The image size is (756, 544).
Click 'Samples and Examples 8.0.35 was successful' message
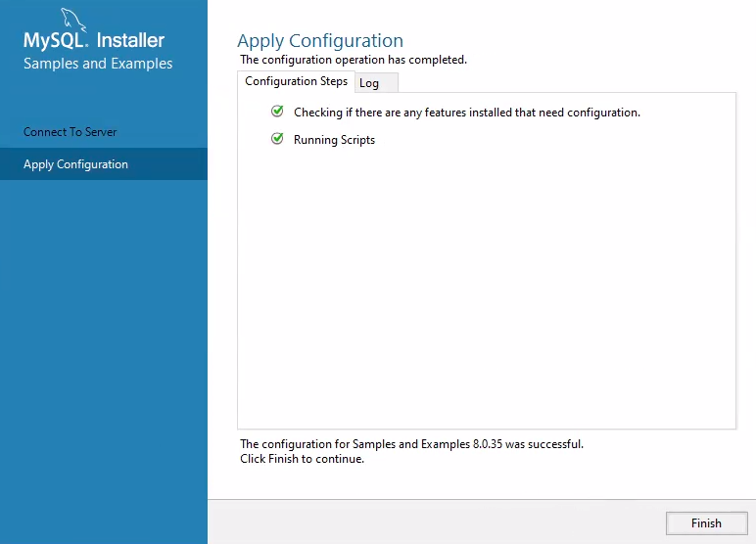411,444
